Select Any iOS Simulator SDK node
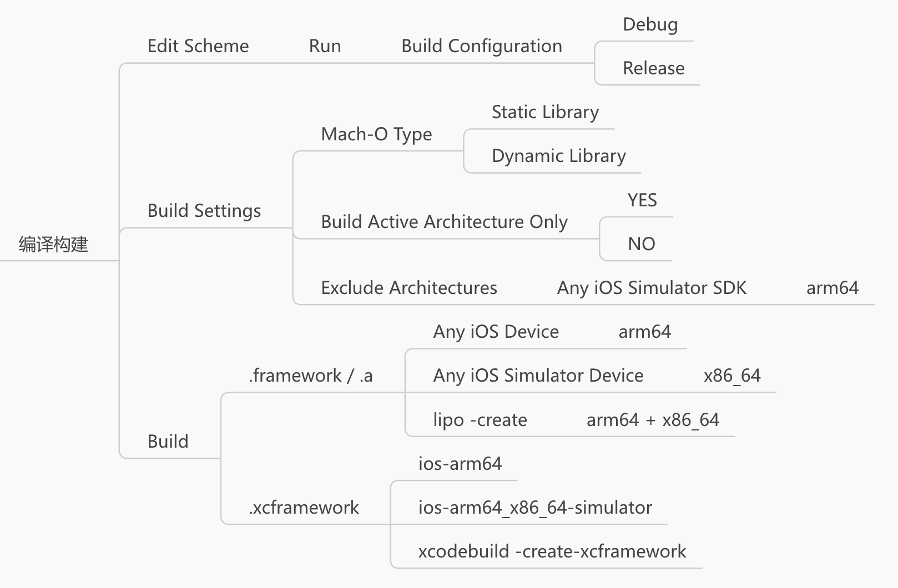This screenshot has height=588, width=898. click(x=652, y=288)
